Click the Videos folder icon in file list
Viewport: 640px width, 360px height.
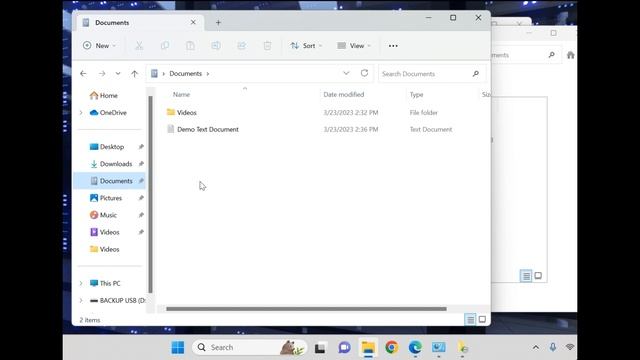click(x=171, y=112)
